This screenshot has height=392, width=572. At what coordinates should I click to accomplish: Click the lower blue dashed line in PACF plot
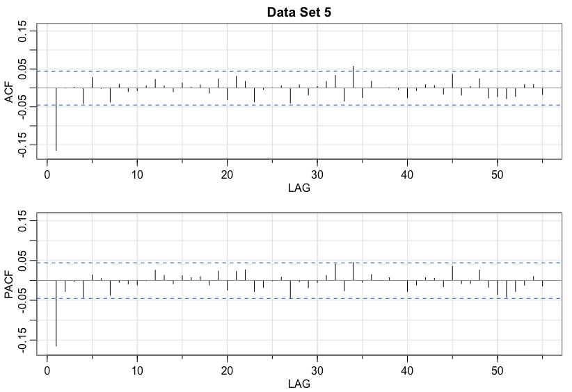(209, 298)
